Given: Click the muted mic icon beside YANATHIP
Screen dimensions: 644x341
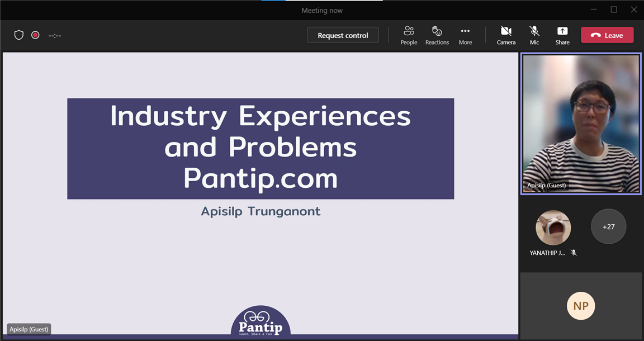Looking at the screenshot, I should point(574,253).
